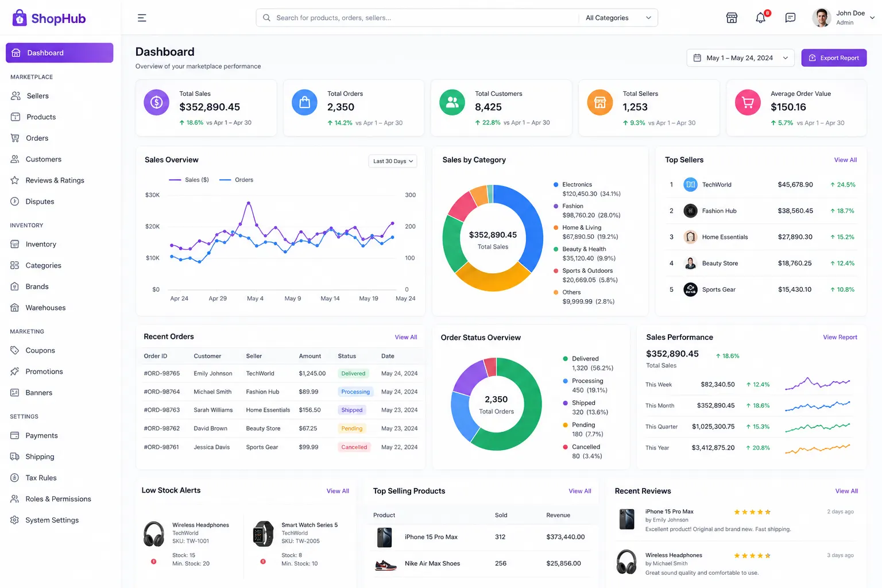This screenshot has width=882, height=588.
Task: Click the System Settings gear icon
Action: [15, 520]
